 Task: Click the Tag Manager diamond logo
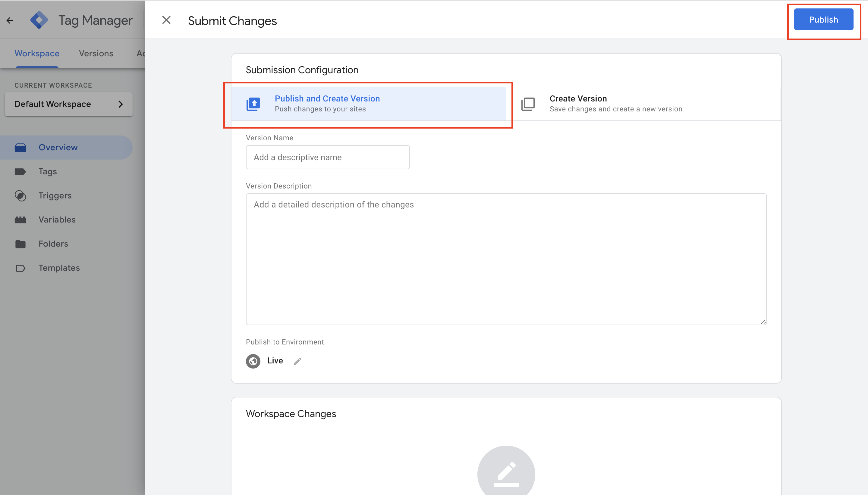(x=39, y=20)
